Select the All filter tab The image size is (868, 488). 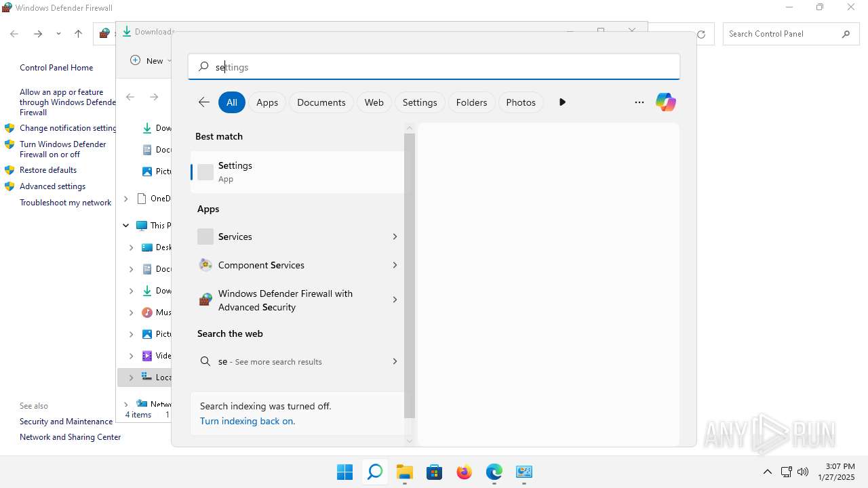pyautogui.click(x=232, y=102)
